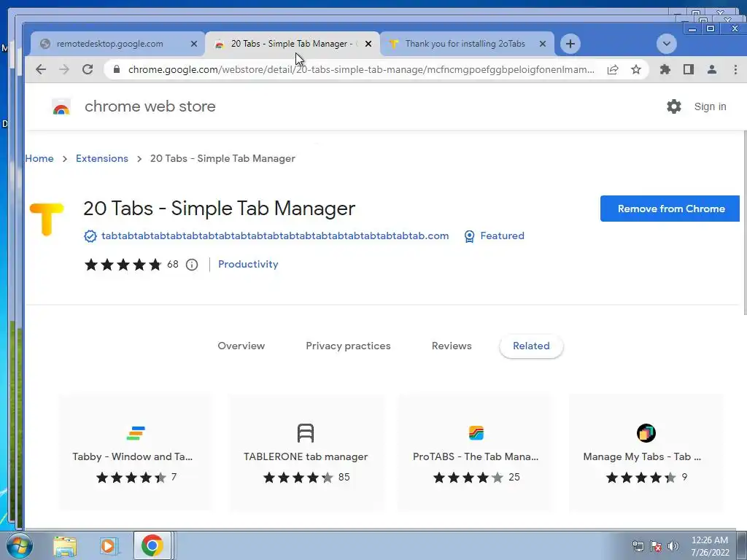747x560 pixels.
Task: Click the five-star rating of 20 Tabs
Action: point(123,265)
